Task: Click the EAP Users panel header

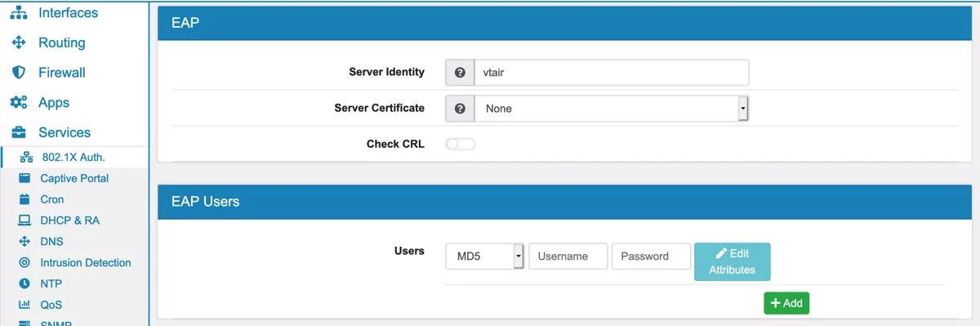Action: click(564, 201)
